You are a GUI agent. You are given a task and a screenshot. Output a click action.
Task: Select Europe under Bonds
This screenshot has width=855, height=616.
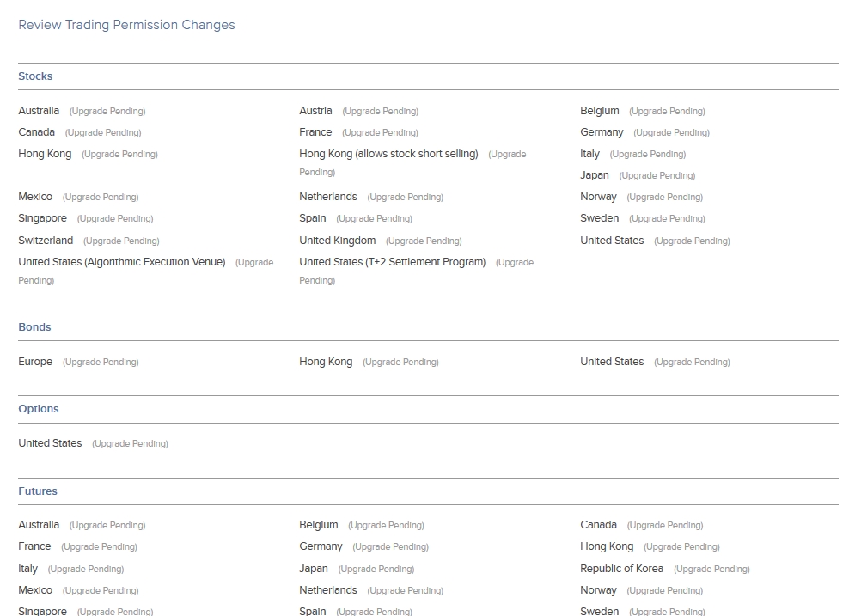35,362
